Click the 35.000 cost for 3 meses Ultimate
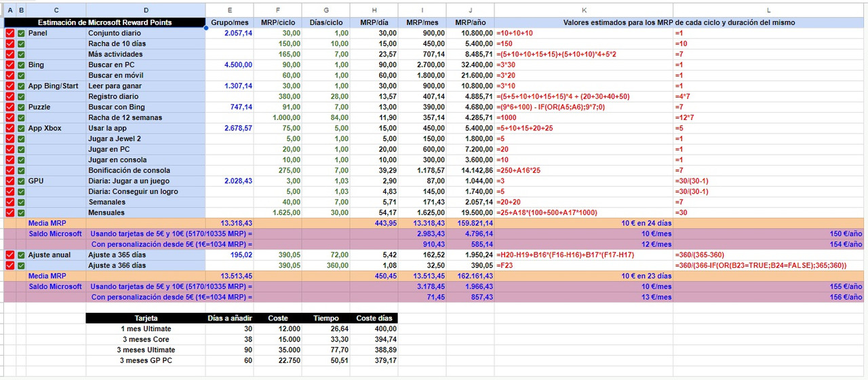 (278, 350)
